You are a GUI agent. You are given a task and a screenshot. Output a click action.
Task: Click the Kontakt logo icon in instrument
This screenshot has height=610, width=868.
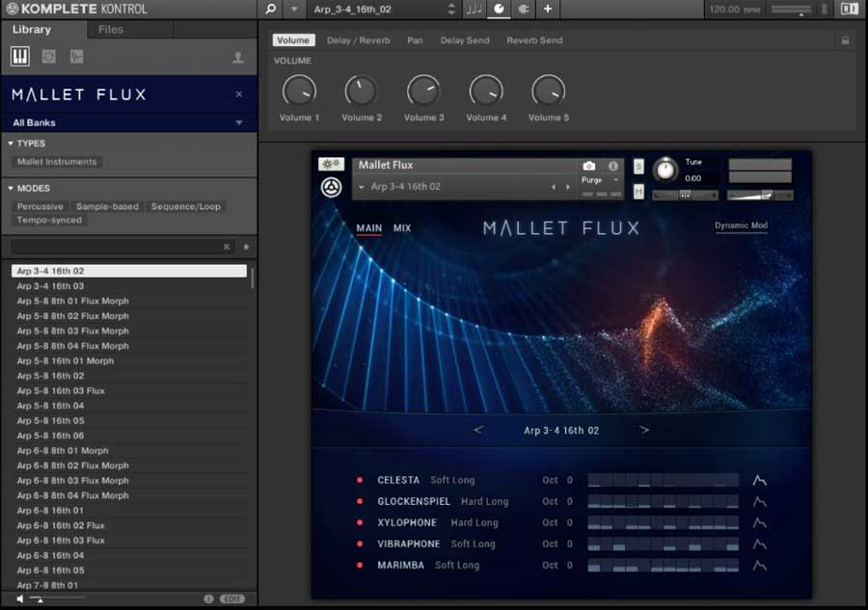point(331,188)
